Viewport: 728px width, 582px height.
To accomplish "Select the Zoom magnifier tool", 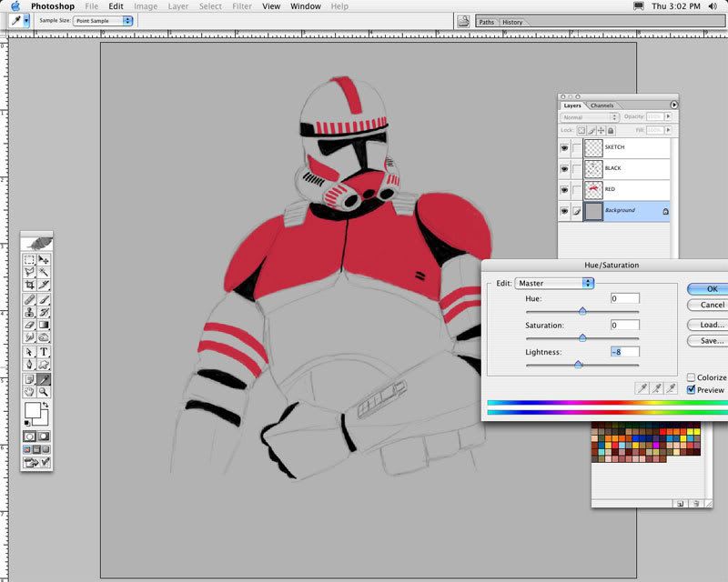I will tap(44, 392).
